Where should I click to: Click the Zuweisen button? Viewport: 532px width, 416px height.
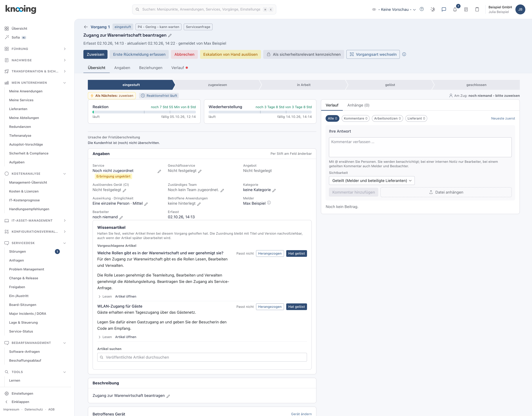pos(95,54)
